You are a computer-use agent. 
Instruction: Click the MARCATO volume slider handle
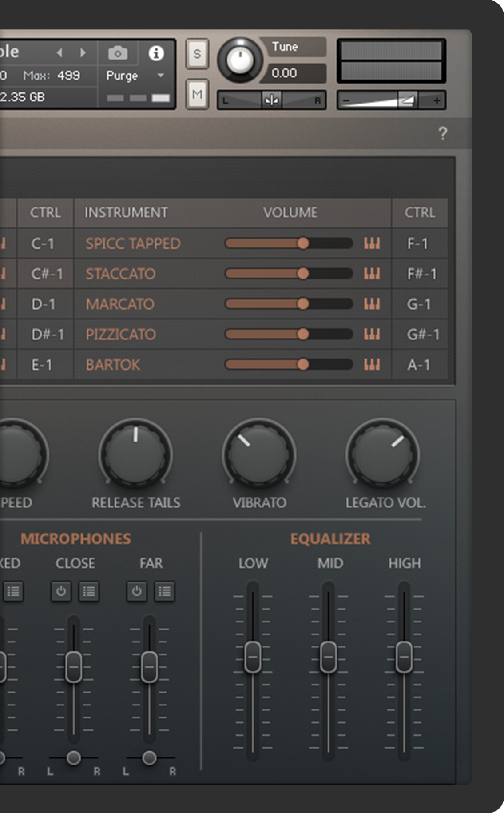pos(303,304)
